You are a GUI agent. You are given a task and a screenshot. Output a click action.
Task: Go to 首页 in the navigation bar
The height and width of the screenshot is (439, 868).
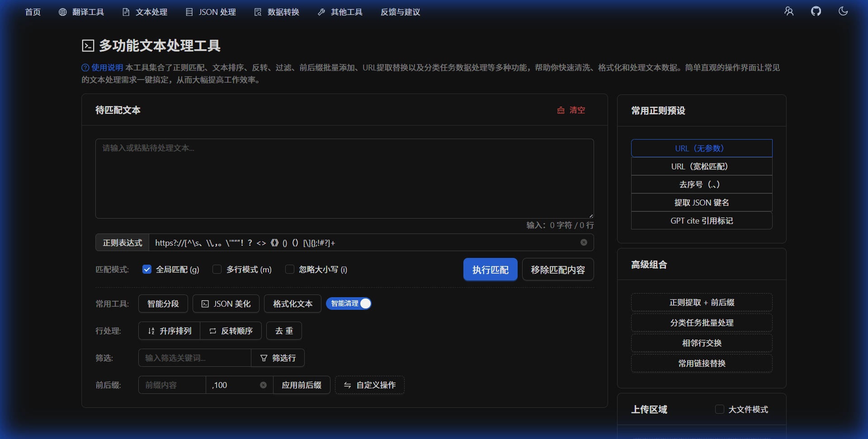(32, 12)
